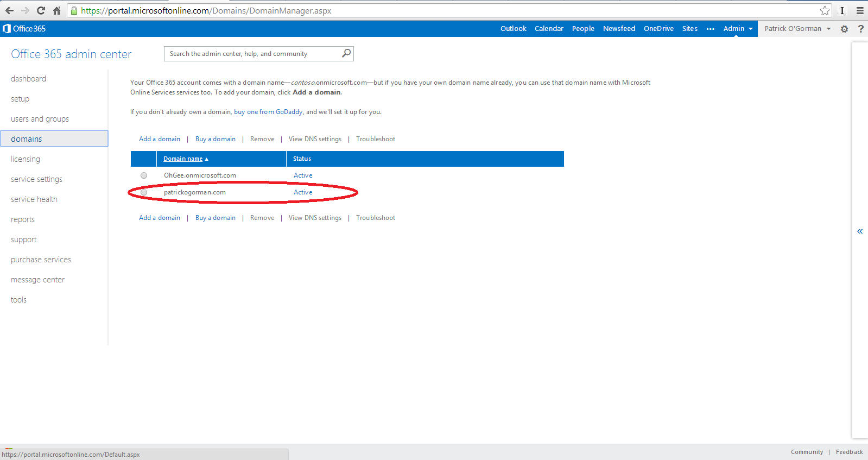Open the Admin dropdown menu
The height and width of the screenshot is (460, 868).
pos(738,29)
